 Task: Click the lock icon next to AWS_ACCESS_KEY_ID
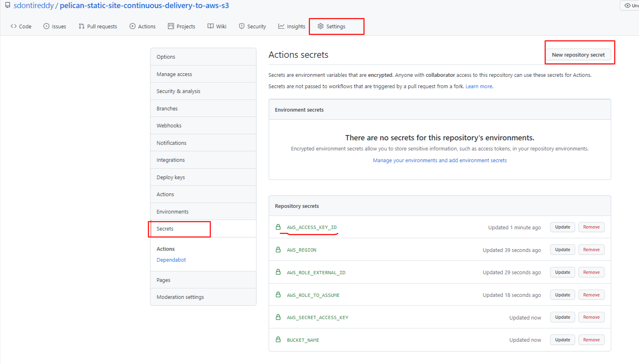[278, 227]
